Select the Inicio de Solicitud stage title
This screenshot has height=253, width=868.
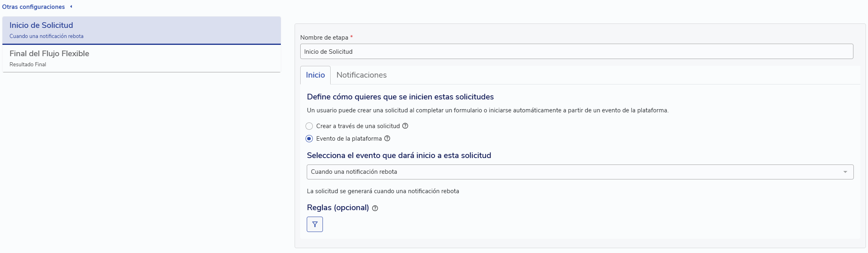tap(41, 25)
